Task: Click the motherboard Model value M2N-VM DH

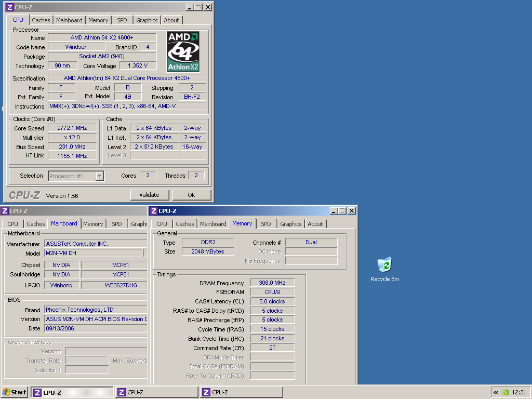Action: [94, 253]
